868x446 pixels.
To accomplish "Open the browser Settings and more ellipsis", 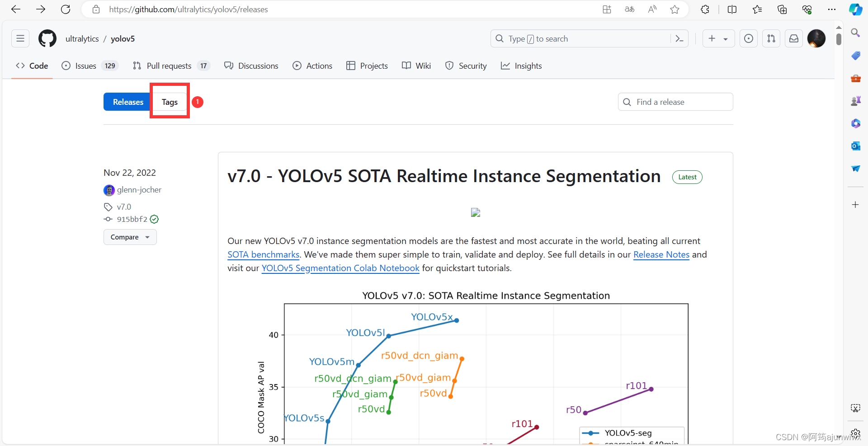I will click(x=831, y=9).
